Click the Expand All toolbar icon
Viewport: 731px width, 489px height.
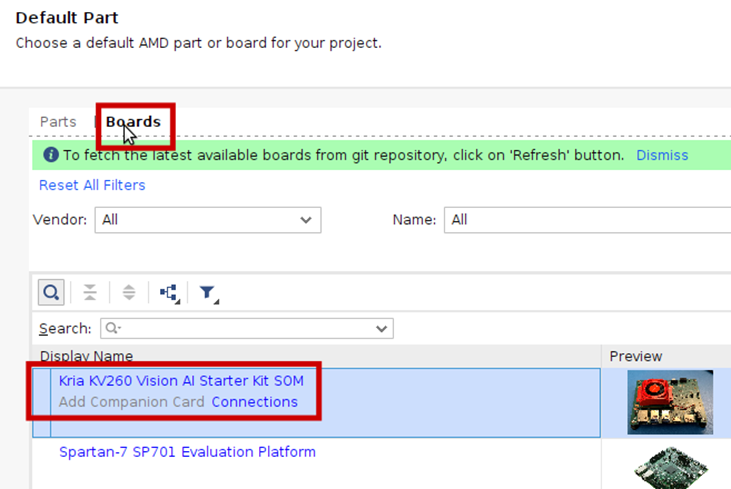[x=128, y=292]
